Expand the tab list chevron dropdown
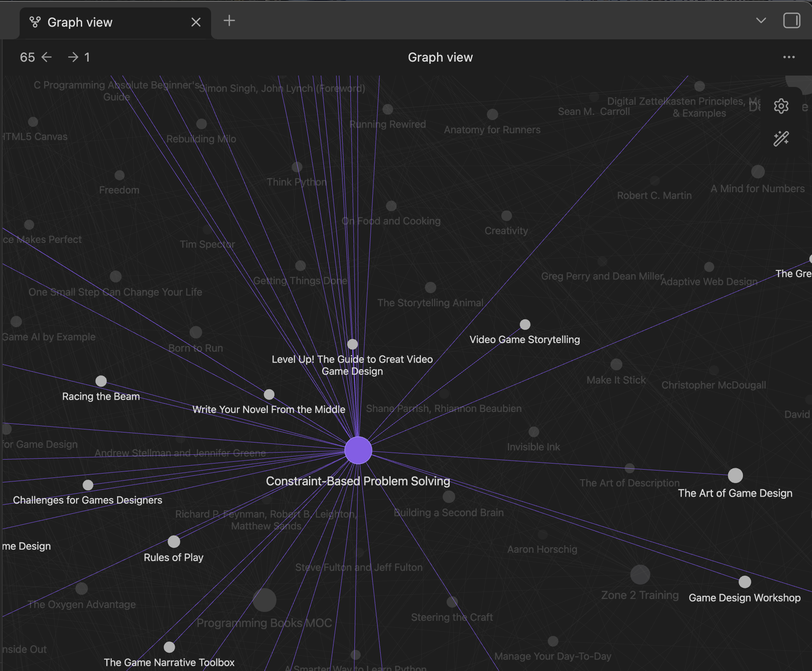812x671 pixels. coord(761,21)
